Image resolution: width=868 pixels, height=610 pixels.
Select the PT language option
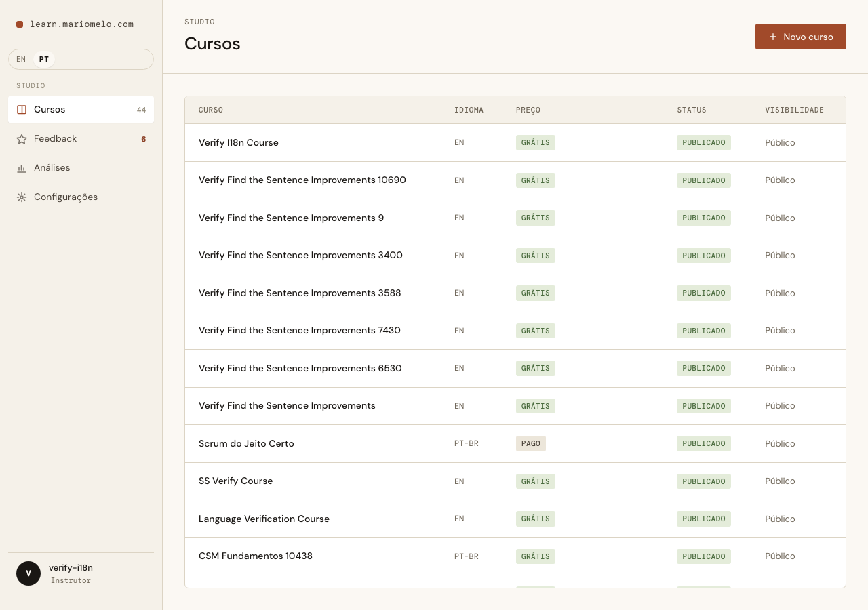coord(44,60)
